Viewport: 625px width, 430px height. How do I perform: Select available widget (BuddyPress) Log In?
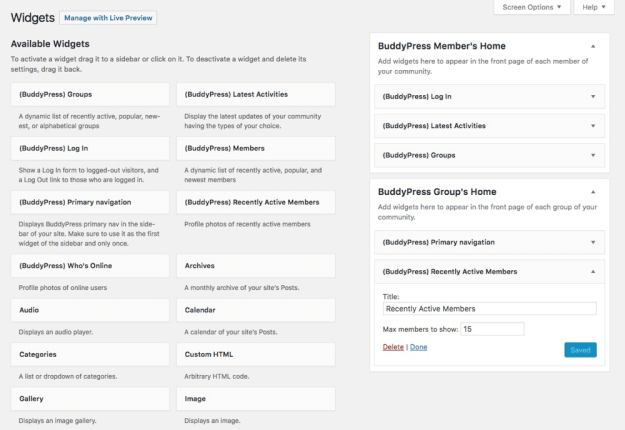pos(90,148)
